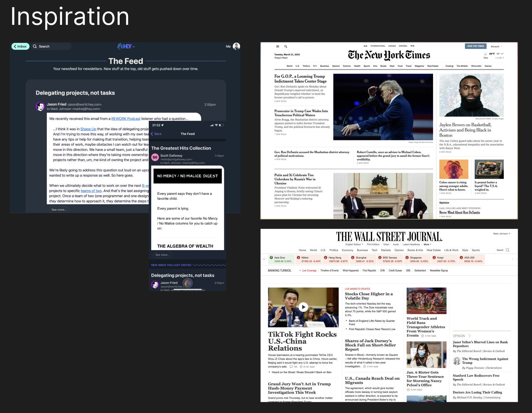Go back to Imbox in HEY
532x413 pixels.
click(20, 46)
